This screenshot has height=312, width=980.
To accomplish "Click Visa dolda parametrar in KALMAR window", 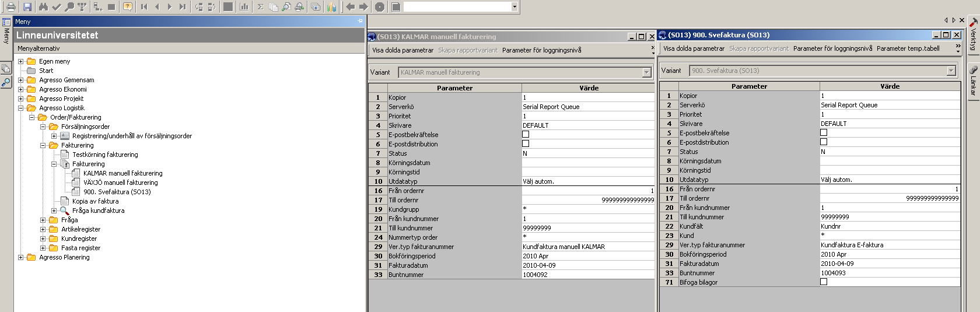I will click(403, 50).
